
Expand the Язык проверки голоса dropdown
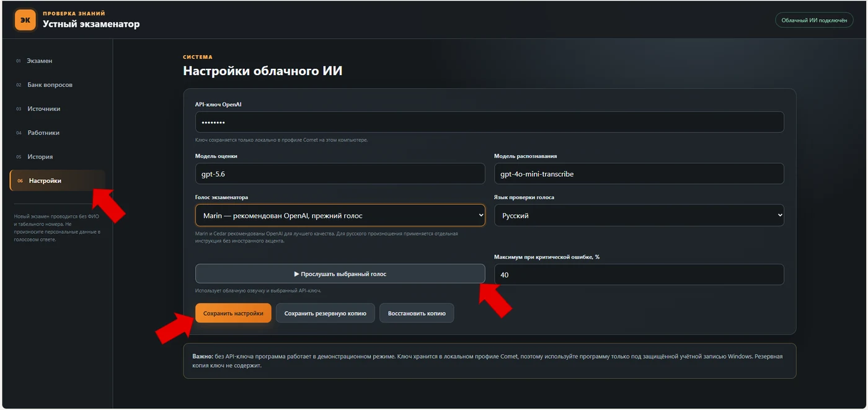coord(639,215)
